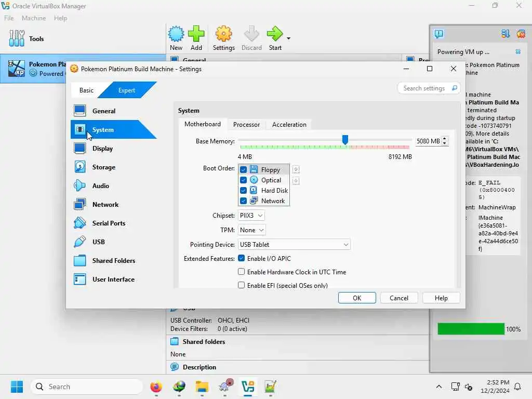Open File Explorer from the taskbar

click(x=202, y=387)
